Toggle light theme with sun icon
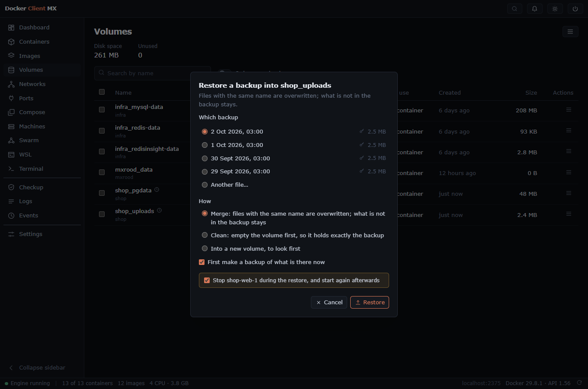The width and height of the screenshot is (588, 389). 555,9
